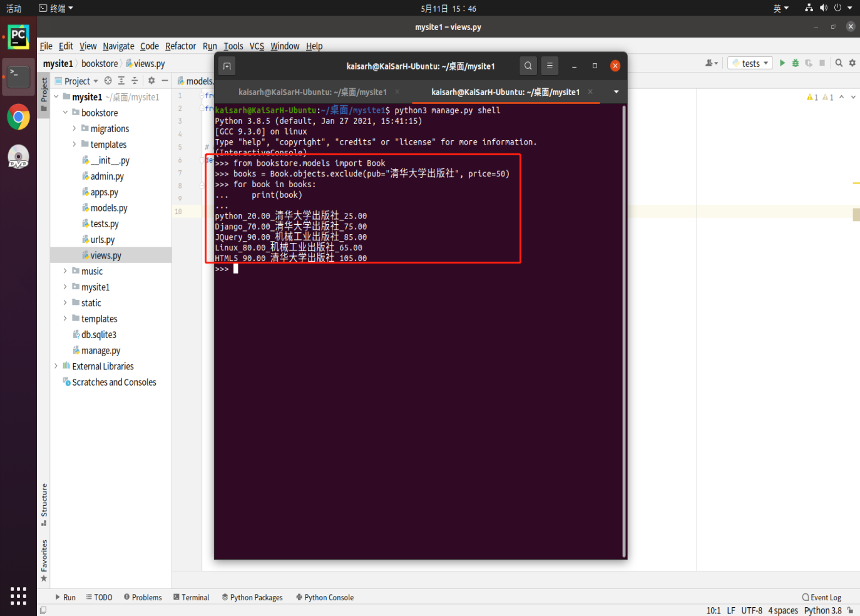Open the Project view dropdown
This screenshot has height=616, width=860.
76,81
